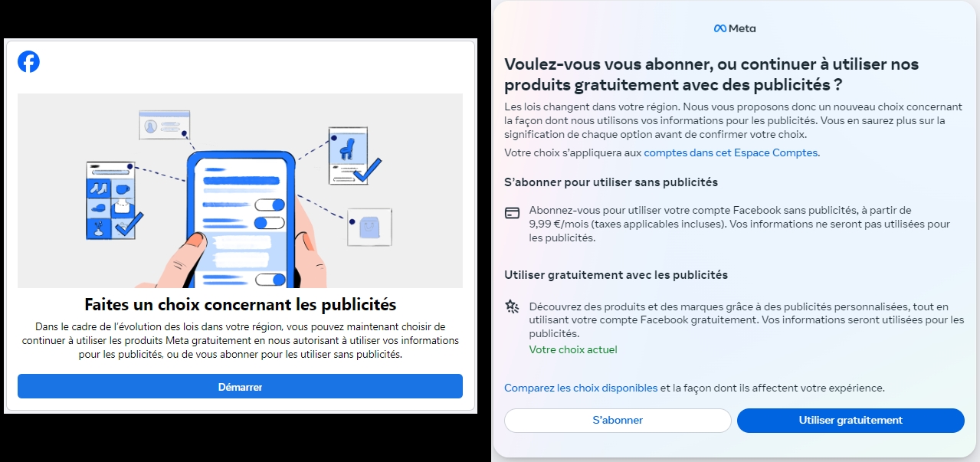Click the Dans le cadre de l'évolution paragraph

240,341
